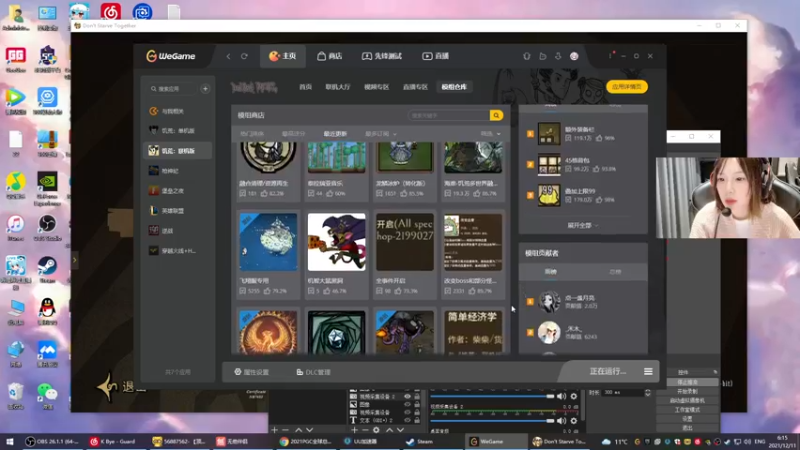Select 饥荒:单机版 in the game sidebar
Viewport: 800px width, 450px height.
177,131
